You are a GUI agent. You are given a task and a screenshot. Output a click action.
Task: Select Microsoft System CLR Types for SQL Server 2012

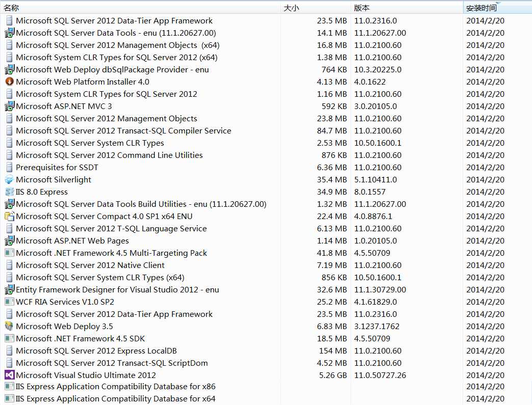pos(107,94)
